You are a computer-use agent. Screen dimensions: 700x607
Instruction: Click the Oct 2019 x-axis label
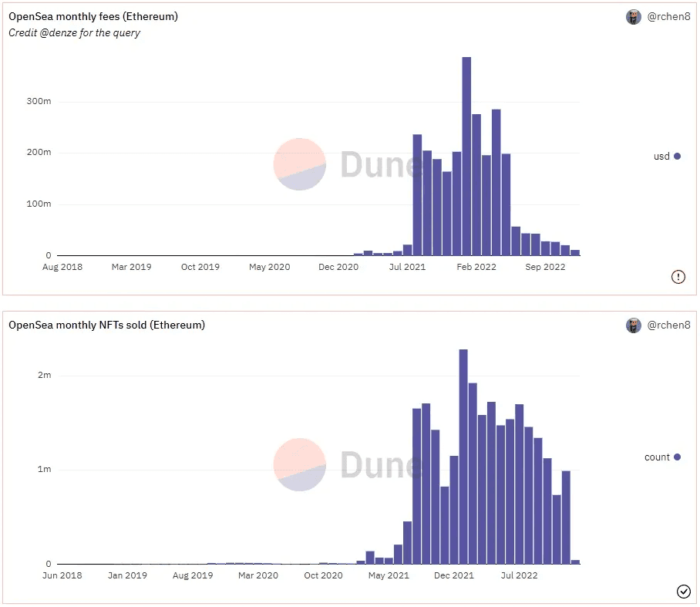coord(200,267)
